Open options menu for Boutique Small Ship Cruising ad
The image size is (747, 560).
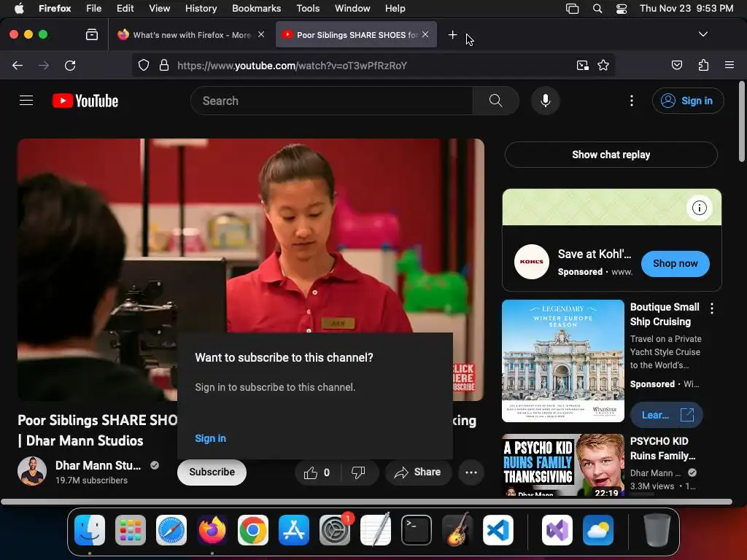point(712,308)
